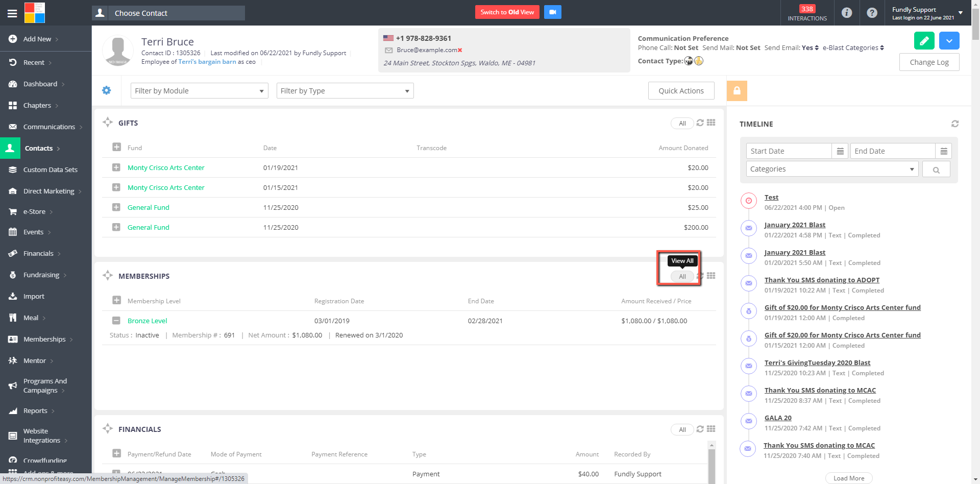Open the blue chevron dropdown button

949,41
